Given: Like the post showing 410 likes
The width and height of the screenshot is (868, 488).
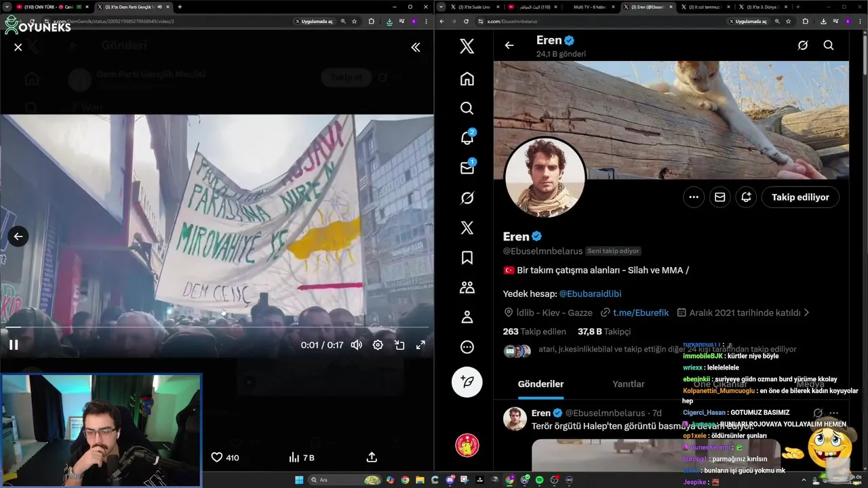Looking at the screenshot, I should [224, 457].
